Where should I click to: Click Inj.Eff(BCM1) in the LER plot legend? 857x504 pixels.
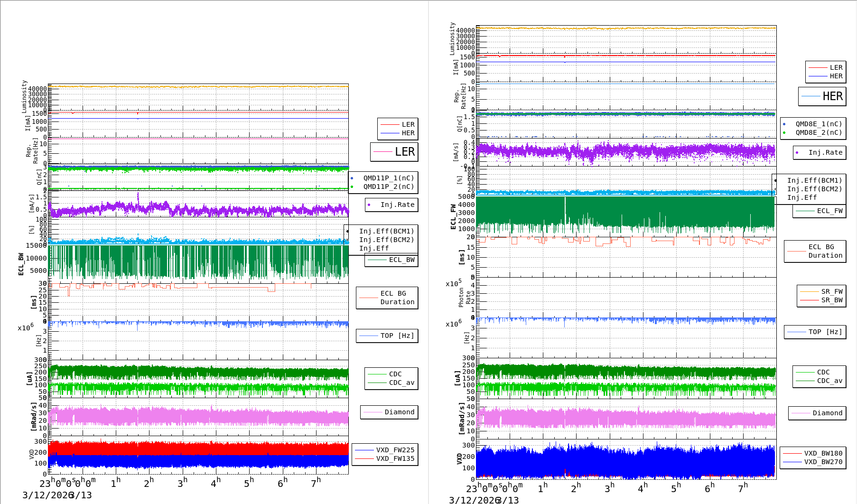tap(386, 231)
